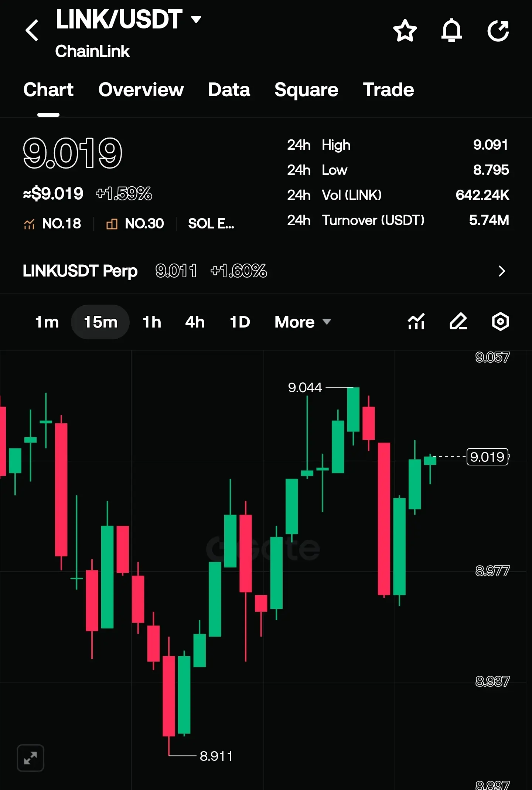Screen dimensions: 532x790
Task: Tap the 24h High value 9.091
Action: (491, 145)
